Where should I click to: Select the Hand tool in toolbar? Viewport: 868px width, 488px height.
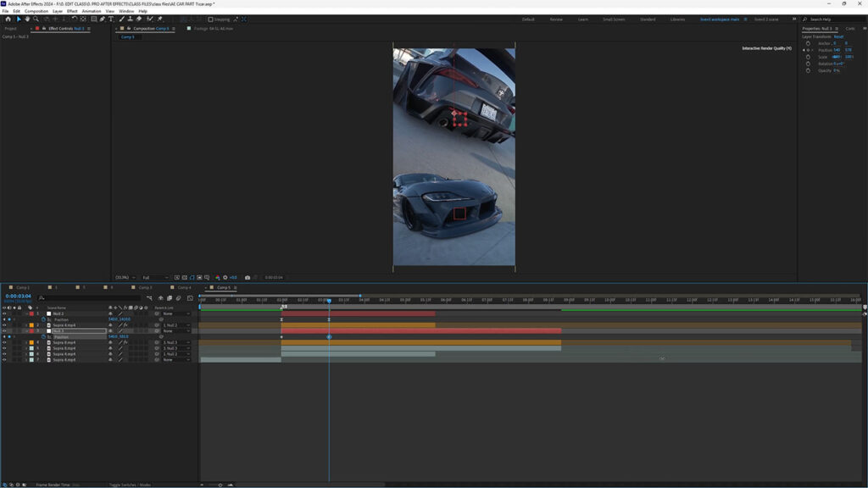(26, 19)
